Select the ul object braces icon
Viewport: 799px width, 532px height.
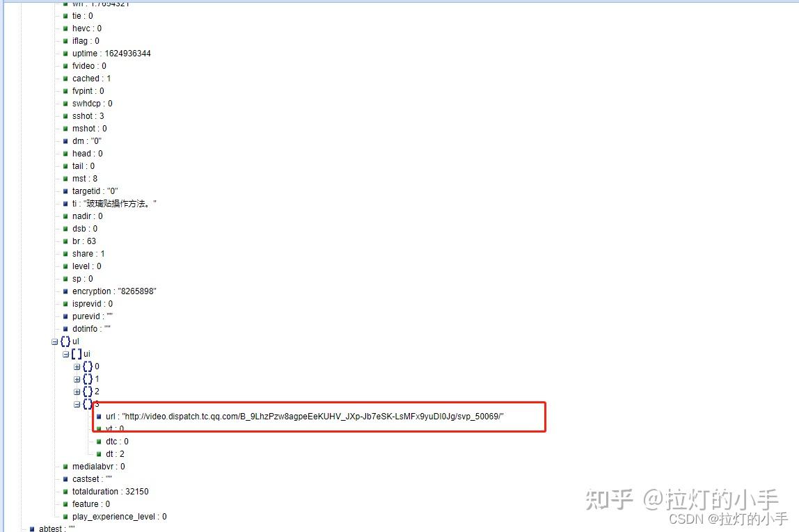click(x=65, y=341)
